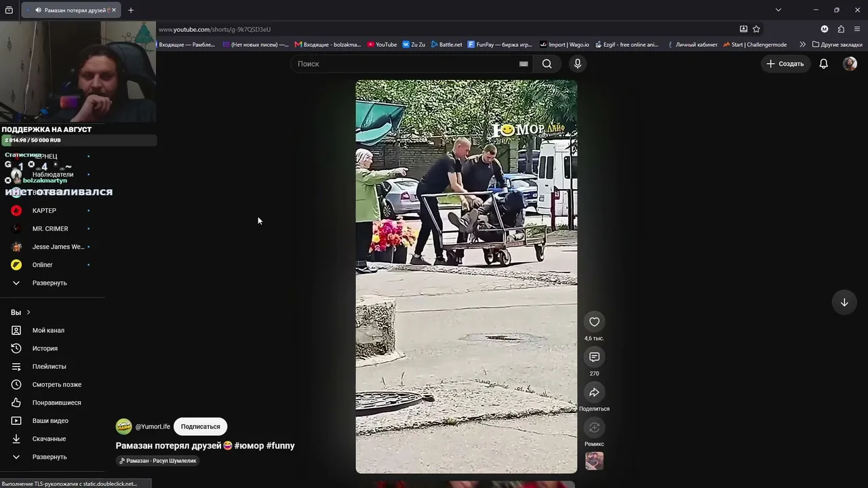Viewport: 868px width, 488px height.
Task: Open Другие закладки bookmarks folder
Action: [x=837, y=45]
